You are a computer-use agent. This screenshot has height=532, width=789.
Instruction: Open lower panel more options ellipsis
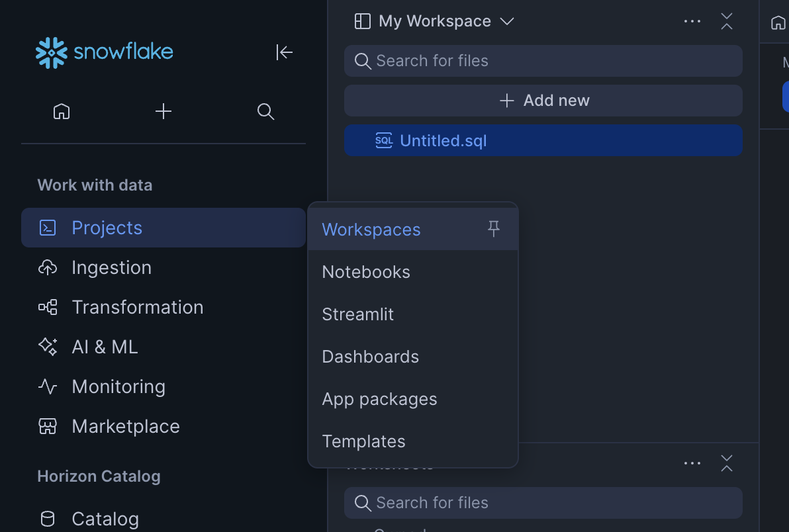coord(692,463)
